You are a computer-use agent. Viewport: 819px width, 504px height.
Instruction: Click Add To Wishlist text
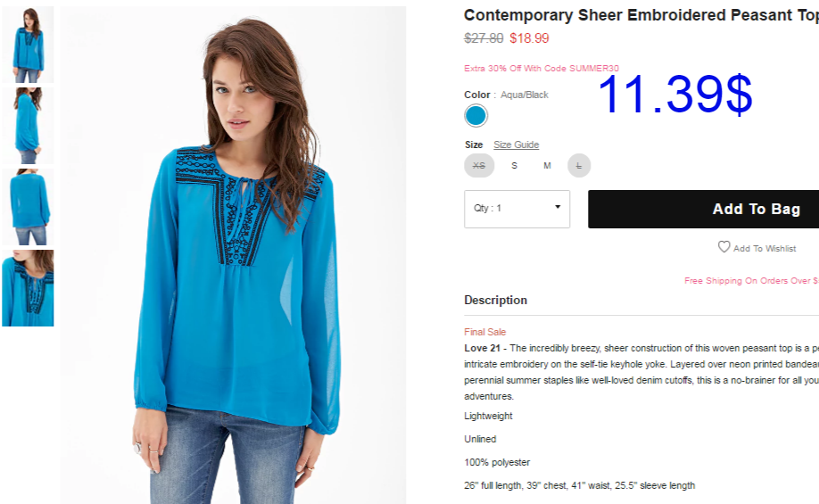tap(765, 249)
